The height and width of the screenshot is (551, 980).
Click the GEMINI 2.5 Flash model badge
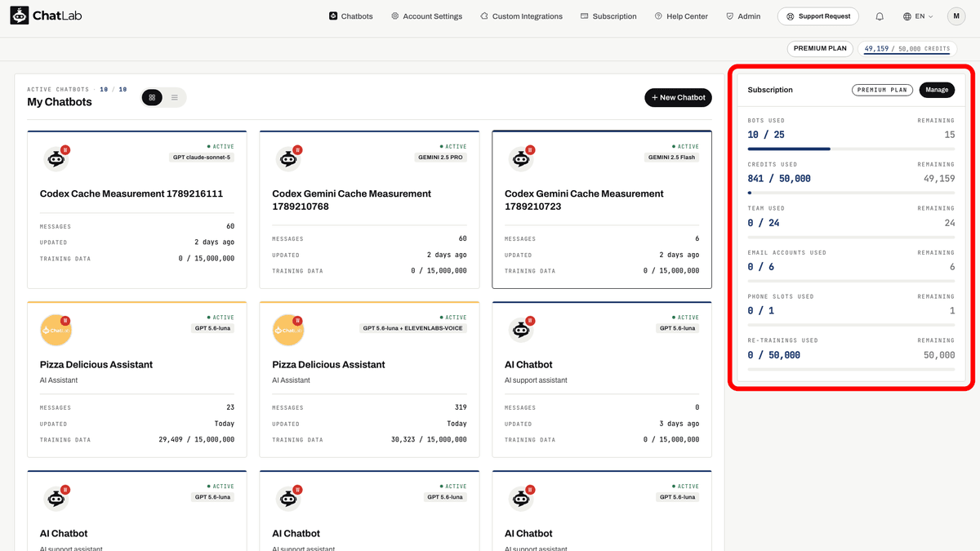pos(672,158)
